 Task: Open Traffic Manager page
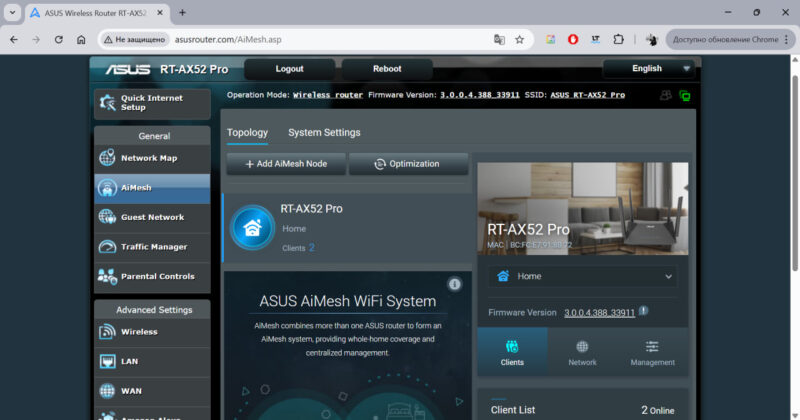click(152, 247)
